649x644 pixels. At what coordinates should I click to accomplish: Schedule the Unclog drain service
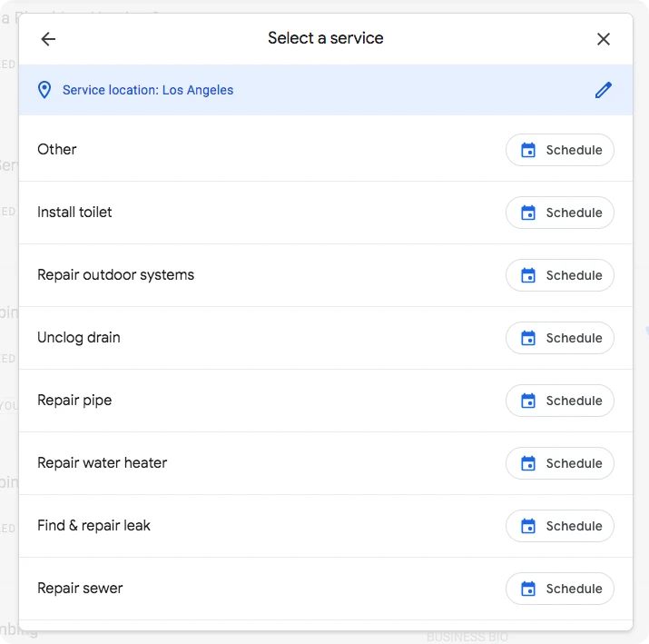click(x=560, y=338)
